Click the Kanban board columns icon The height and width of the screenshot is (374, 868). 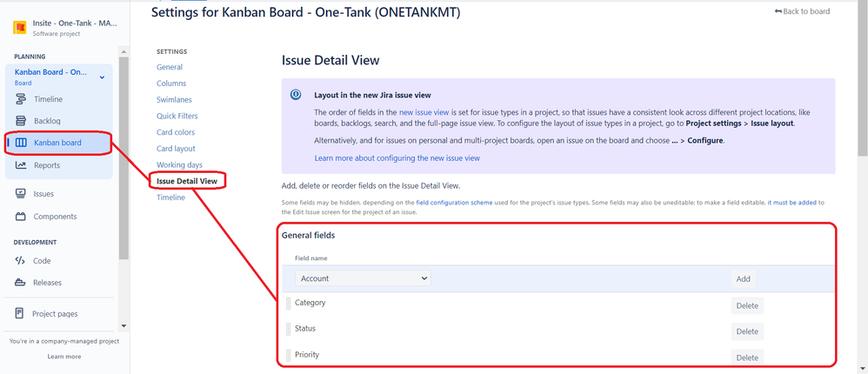21,143
